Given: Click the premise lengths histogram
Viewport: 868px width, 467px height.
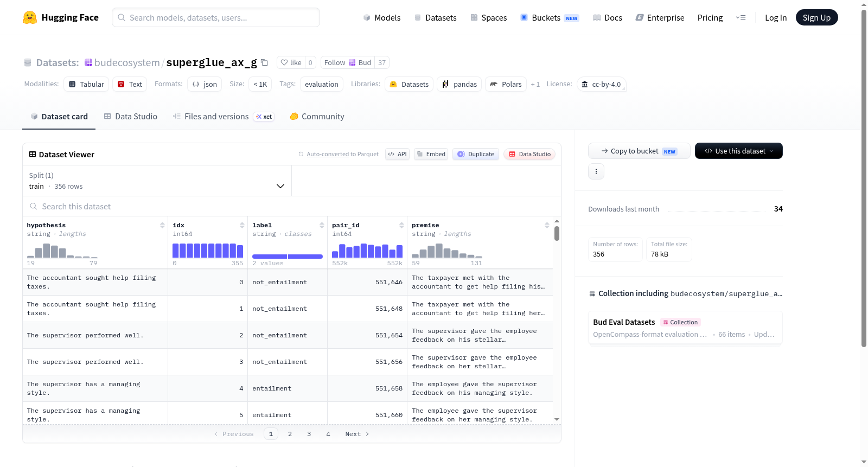Looking at the screenshot, I should 447,250.
